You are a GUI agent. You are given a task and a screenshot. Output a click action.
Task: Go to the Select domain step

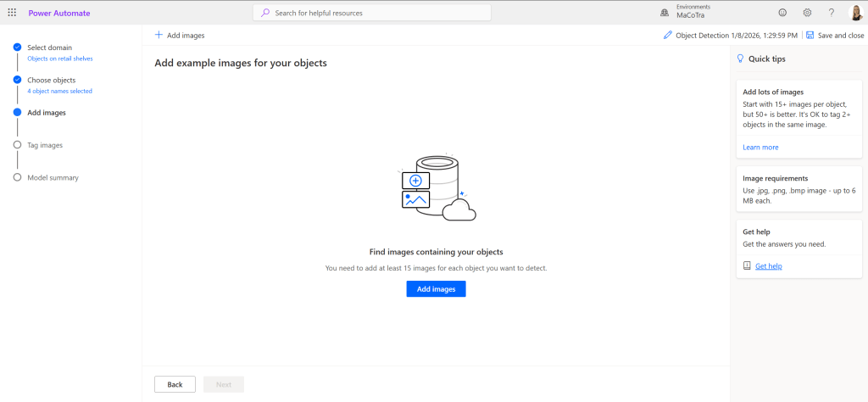pyautogui.click(x=49, y=47)
